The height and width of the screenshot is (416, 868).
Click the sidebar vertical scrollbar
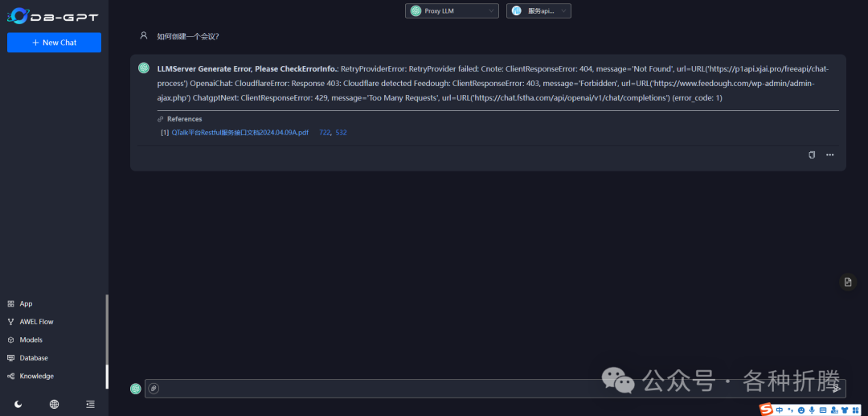tap(107, 342)
